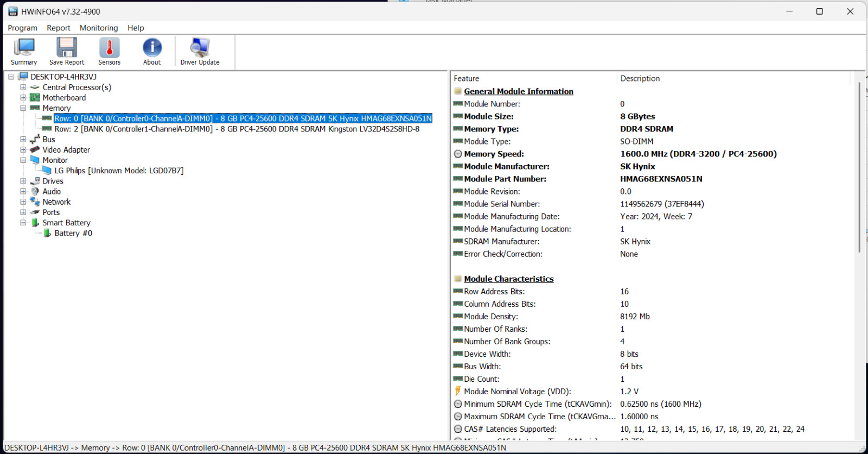This screenshot has width=868, height=454.
Task: Click the Module Density value 8192 Mb
Action: click(635, 316)
